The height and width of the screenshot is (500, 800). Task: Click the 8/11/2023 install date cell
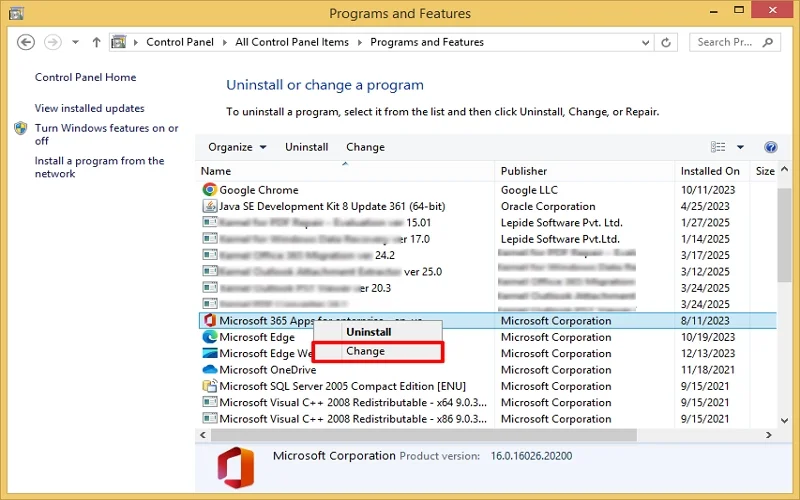[705, 320]
